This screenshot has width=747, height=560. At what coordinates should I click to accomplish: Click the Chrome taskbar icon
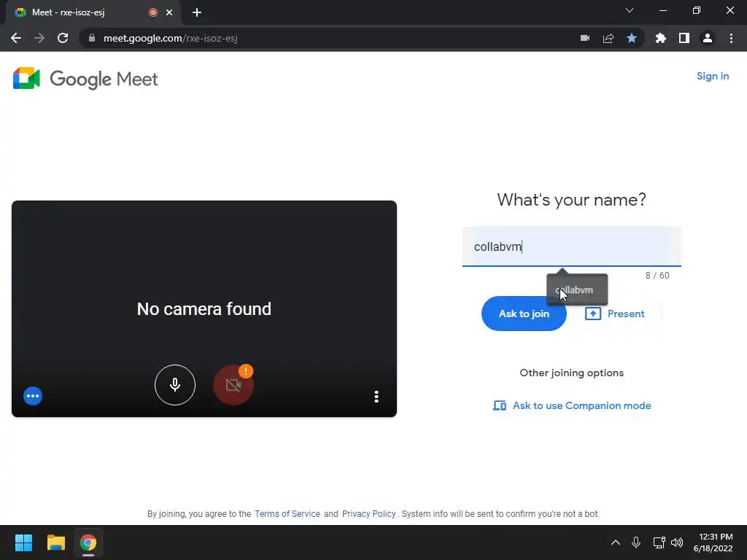click(x=88, y=542)
